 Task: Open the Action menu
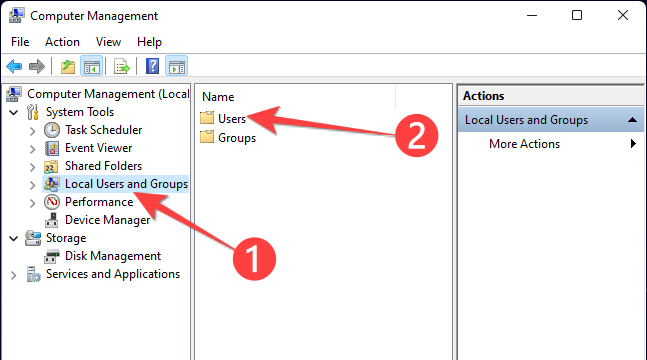coord(62,42)
